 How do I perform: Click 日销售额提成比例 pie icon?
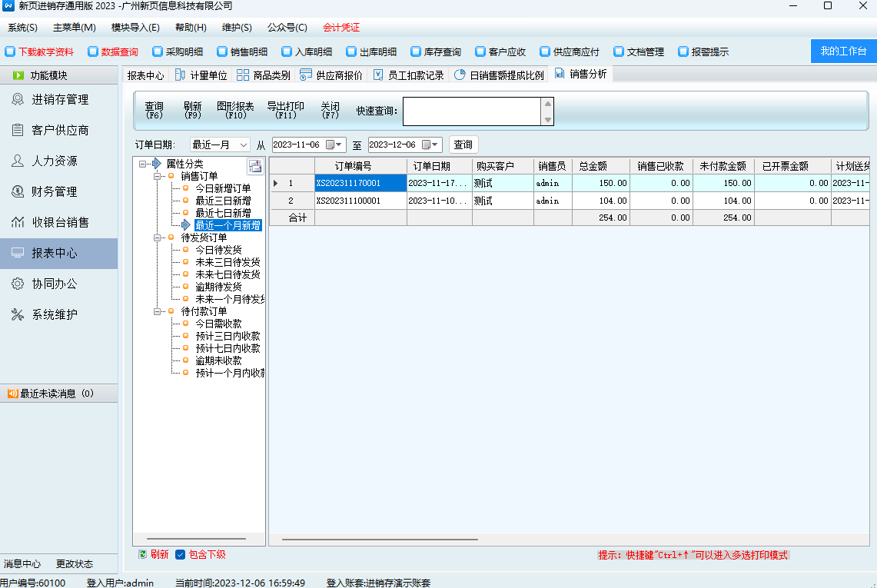coord(460,75)
